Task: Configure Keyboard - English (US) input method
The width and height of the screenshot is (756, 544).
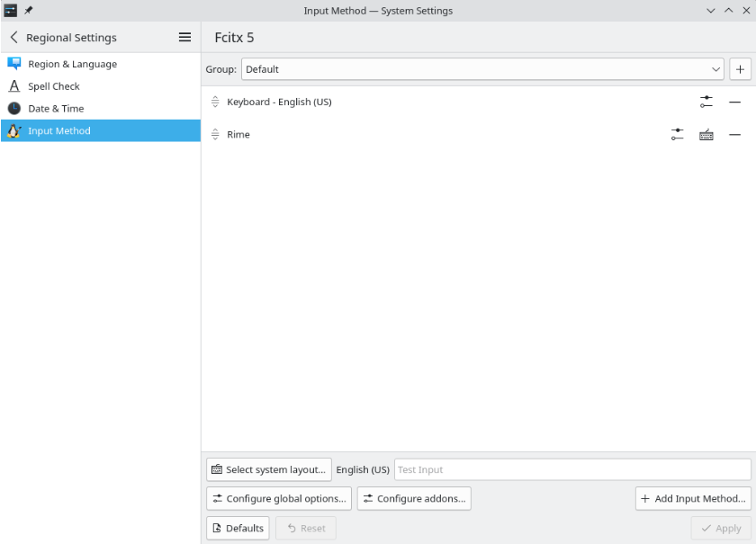Action: (x=706, y=102)
